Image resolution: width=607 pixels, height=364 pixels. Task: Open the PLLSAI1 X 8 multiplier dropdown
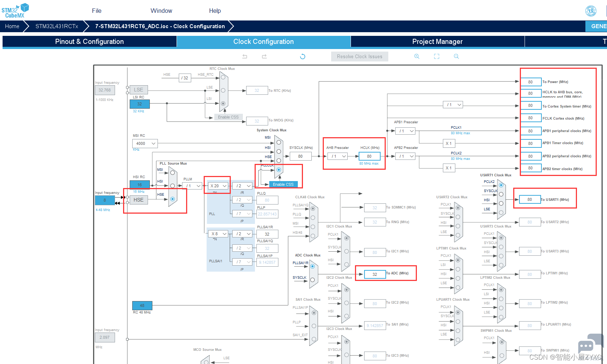(218, 234)
